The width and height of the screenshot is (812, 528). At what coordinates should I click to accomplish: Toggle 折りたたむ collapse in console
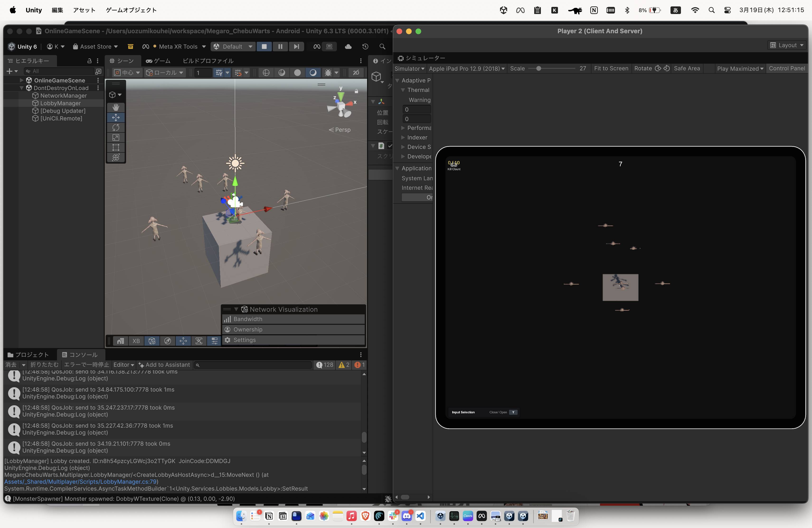point(44,365)
